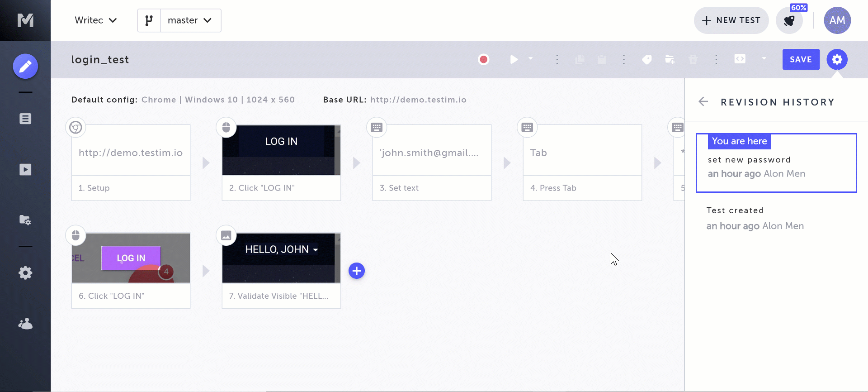Click the Base URL demo.testim.io link

[418, 100]
